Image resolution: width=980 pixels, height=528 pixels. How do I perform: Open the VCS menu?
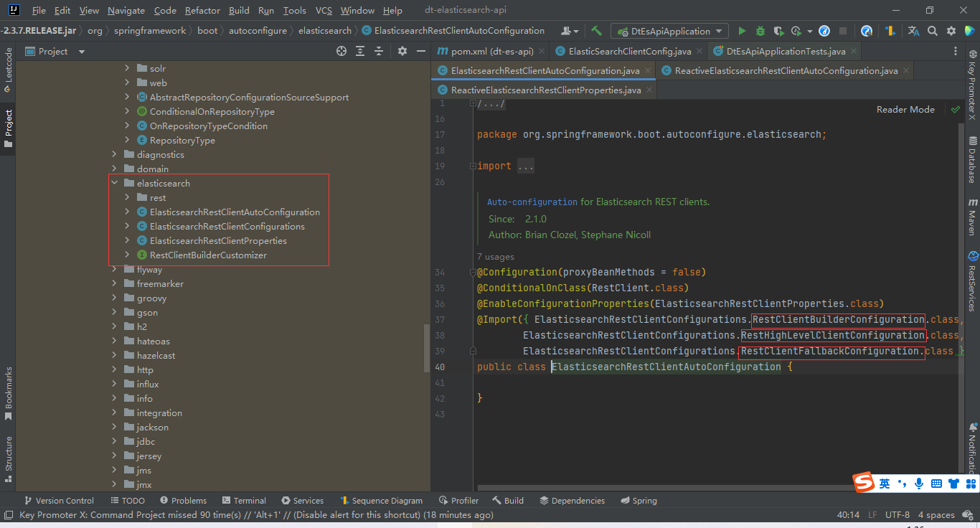coord(324,10)
